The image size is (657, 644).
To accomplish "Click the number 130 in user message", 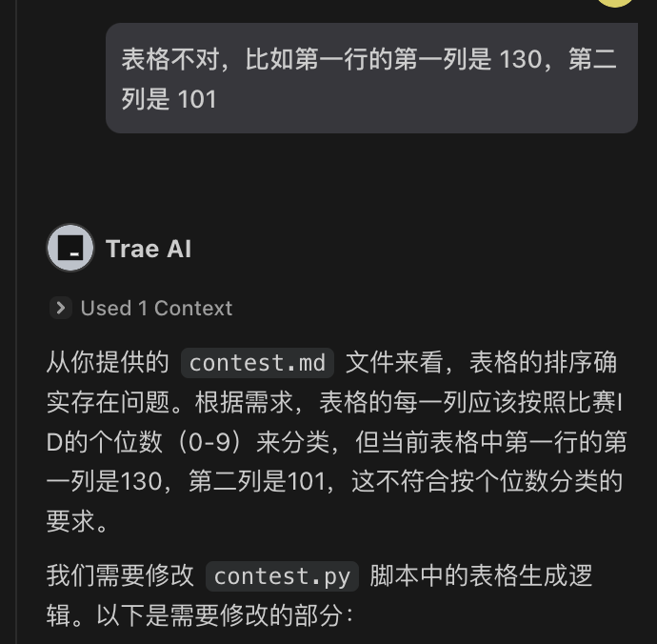I will point(521,59).
